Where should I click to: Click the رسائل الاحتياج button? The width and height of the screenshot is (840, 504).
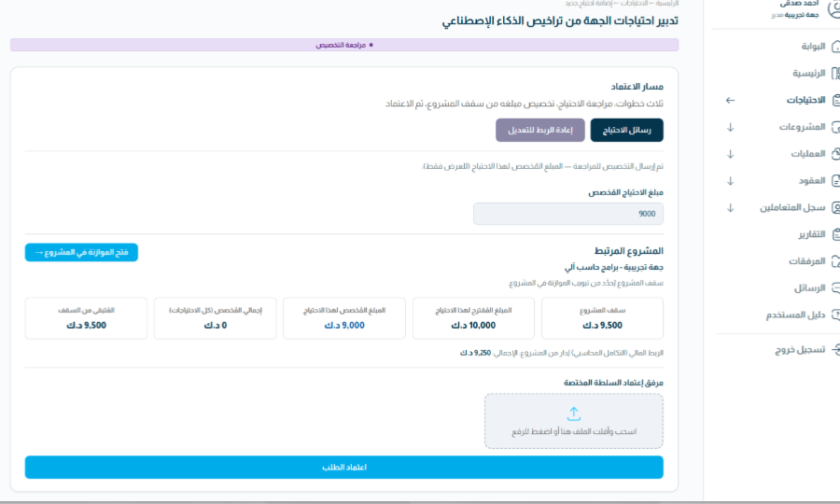pyautogui.click(x=627, y=130)
